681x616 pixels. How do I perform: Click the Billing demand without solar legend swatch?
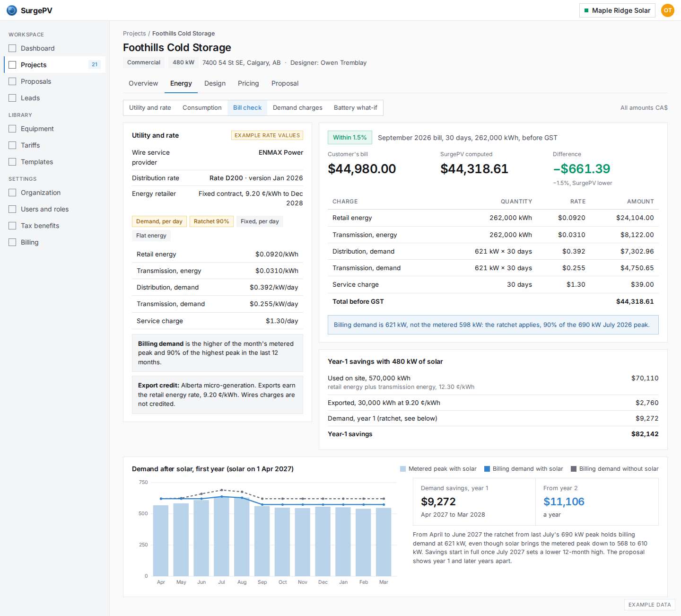(x=574, y=469)
